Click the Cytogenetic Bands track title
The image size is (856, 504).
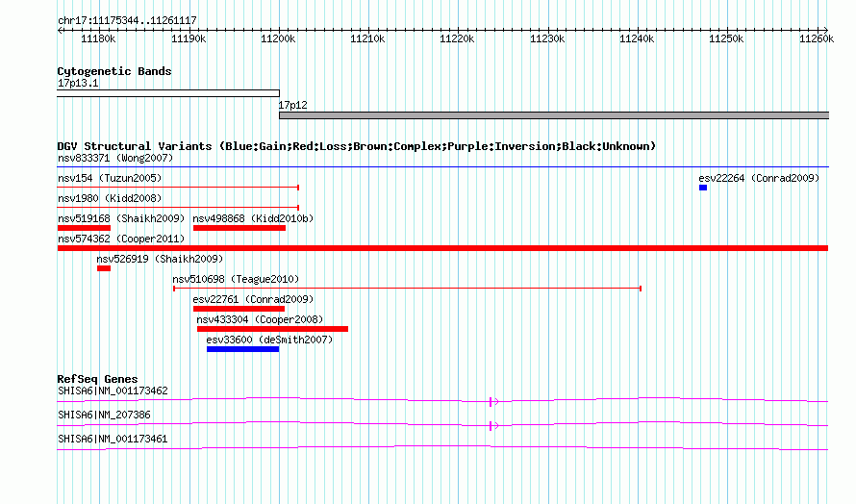tap(114, 71)
